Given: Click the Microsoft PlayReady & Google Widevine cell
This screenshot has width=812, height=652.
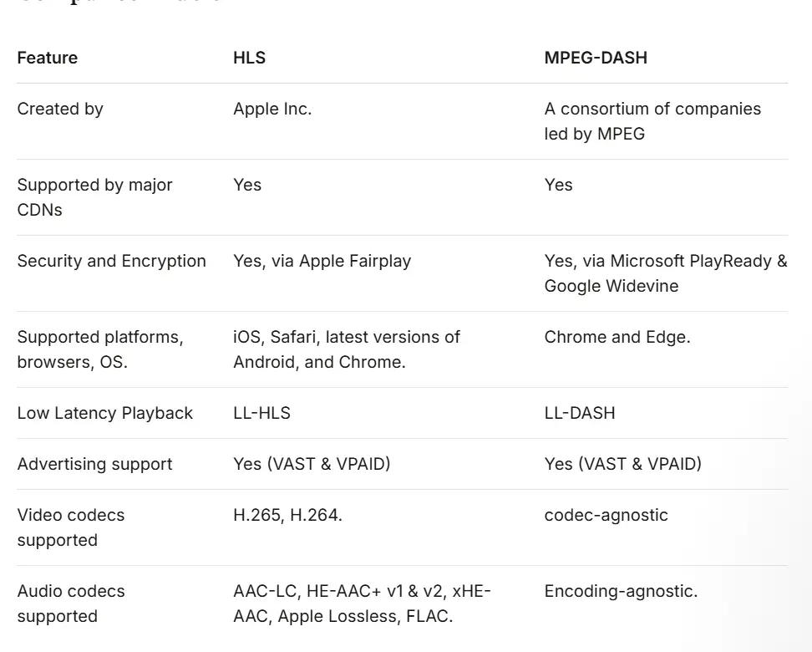Looking at the screenshot, I should click(665, 273).
